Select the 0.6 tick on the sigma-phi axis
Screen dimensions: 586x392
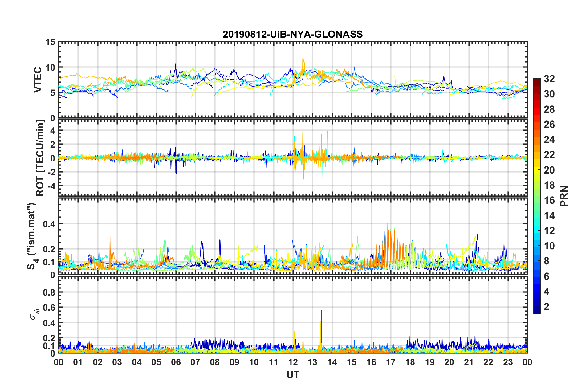tap(49, 308)
